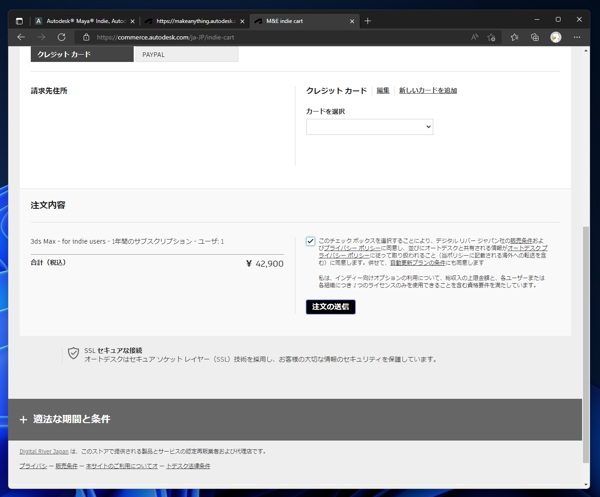Minimize the browser window
600x497 pixels.
pyautogui.click(x=537, y=20)
